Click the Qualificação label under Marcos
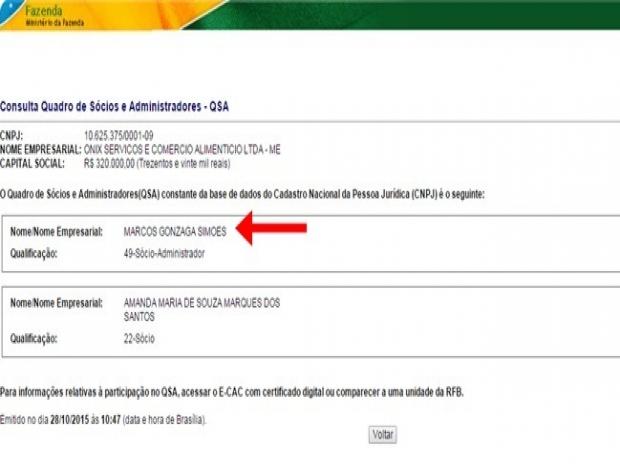 tap(34, 254)
